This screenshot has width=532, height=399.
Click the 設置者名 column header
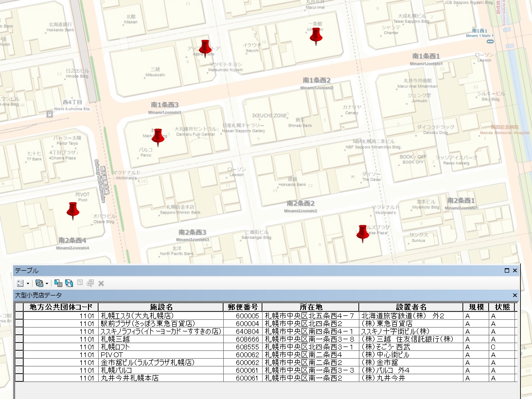tap(411, 307)
